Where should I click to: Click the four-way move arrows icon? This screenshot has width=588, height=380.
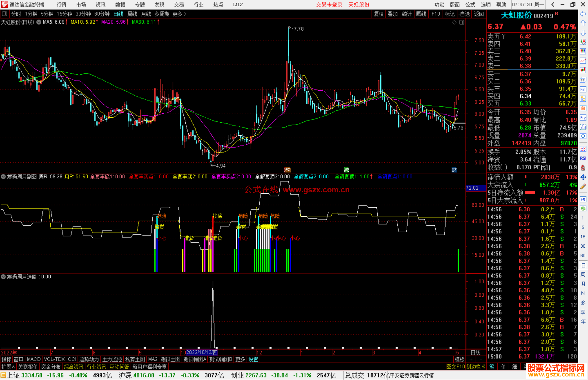pyautogui.click(x=583, y=177)
